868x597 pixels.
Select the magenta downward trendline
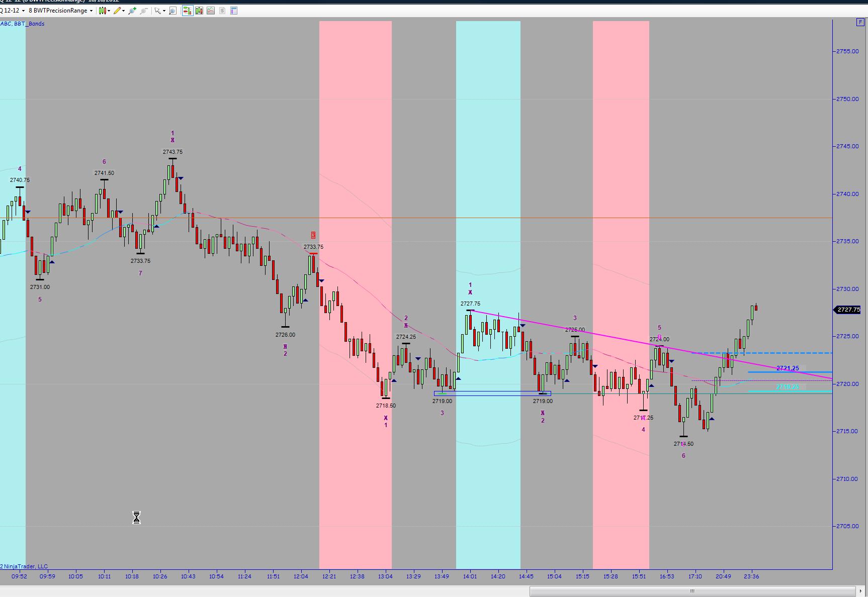point(651,345)
